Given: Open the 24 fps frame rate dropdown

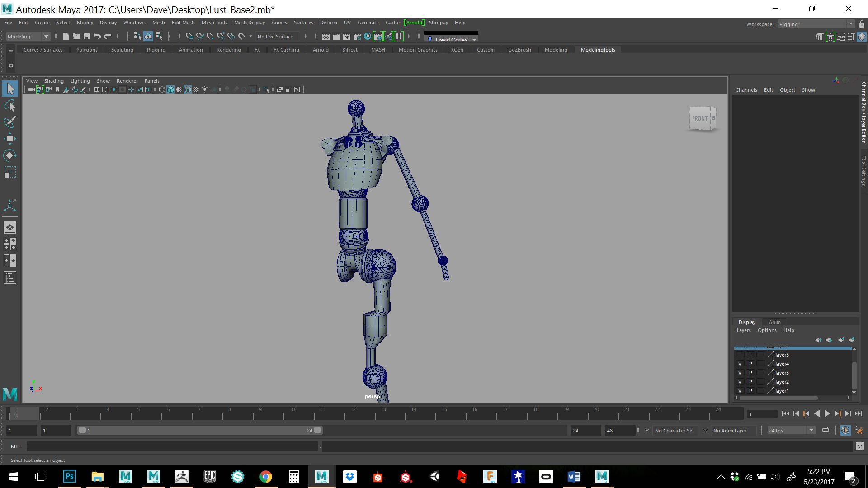Looking at the screenshot, I should pyautogui.click(x=791, y=431).
